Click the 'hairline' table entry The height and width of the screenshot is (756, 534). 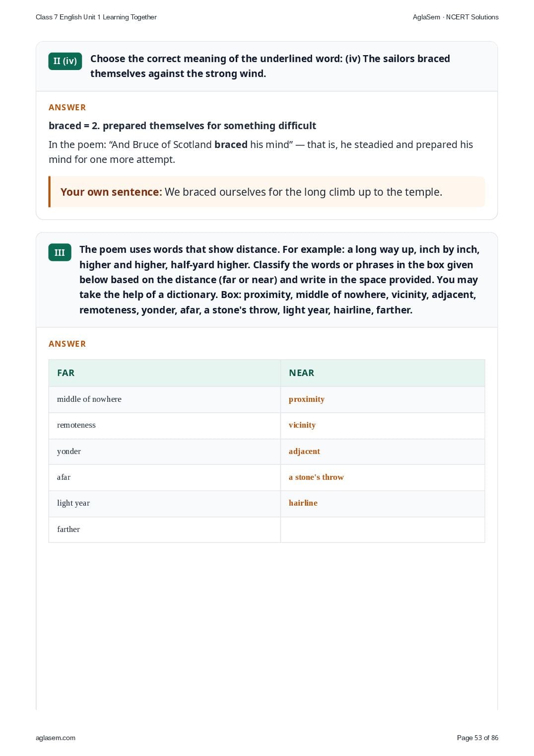click(x=303, y=503)
